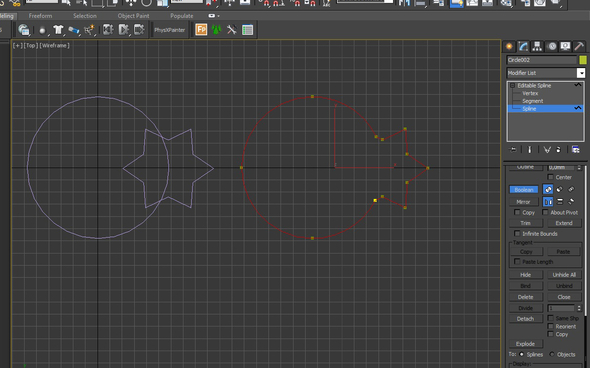Open the Motion command panel tab
This screenshot has height=368, width=590.
tap(552, 46)
